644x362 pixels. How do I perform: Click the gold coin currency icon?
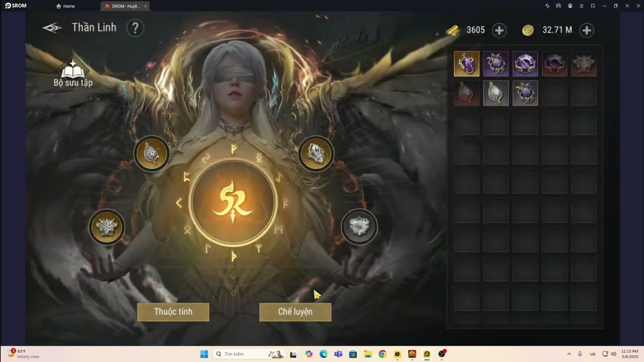[x=528, y=30]
